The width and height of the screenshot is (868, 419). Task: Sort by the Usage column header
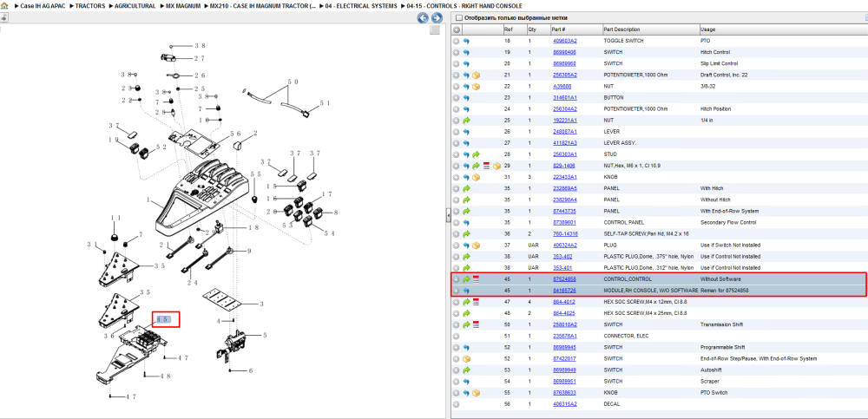(707, 29)
